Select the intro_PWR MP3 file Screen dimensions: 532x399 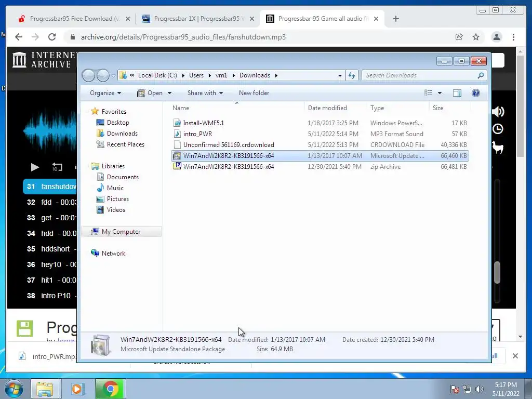click(320, 134)
